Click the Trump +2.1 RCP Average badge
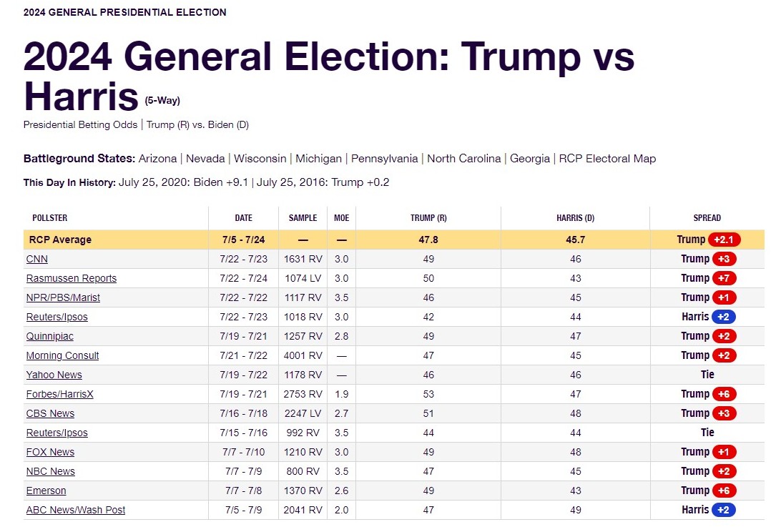Screen dimensions: 781x532 726,240
